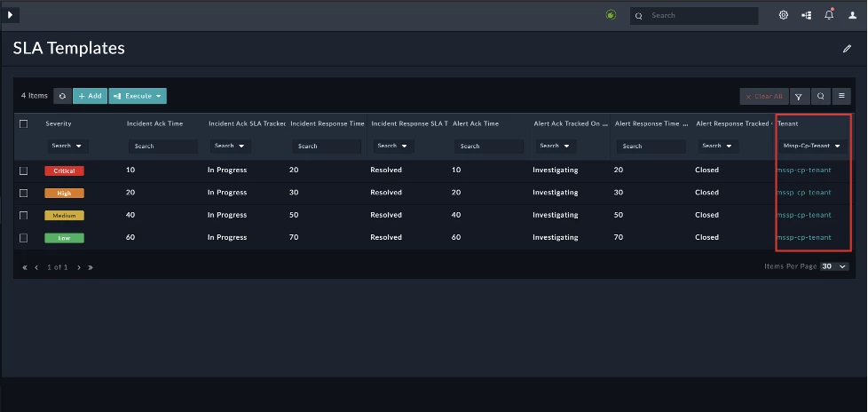Click the Add button
This screenshot has height=412, width=868.
click(90, 97)
